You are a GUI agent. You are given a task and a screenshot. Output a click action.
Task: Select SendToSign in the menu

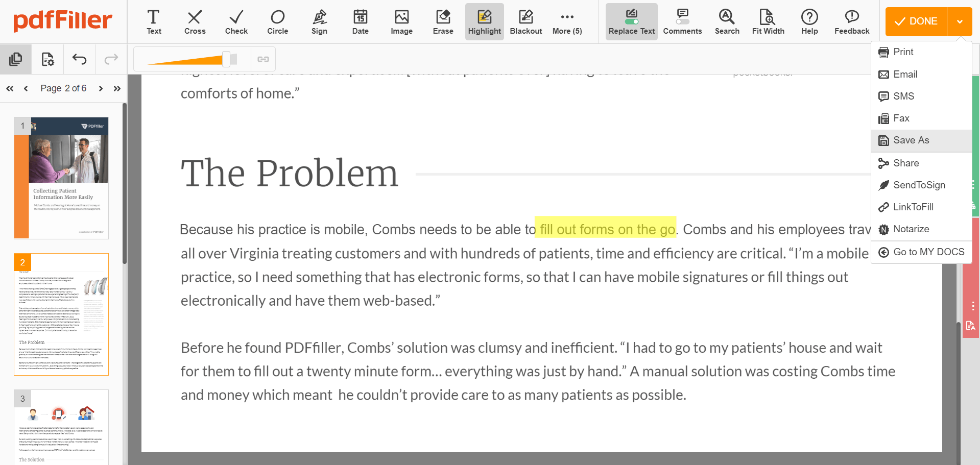(x=919, y=185)
